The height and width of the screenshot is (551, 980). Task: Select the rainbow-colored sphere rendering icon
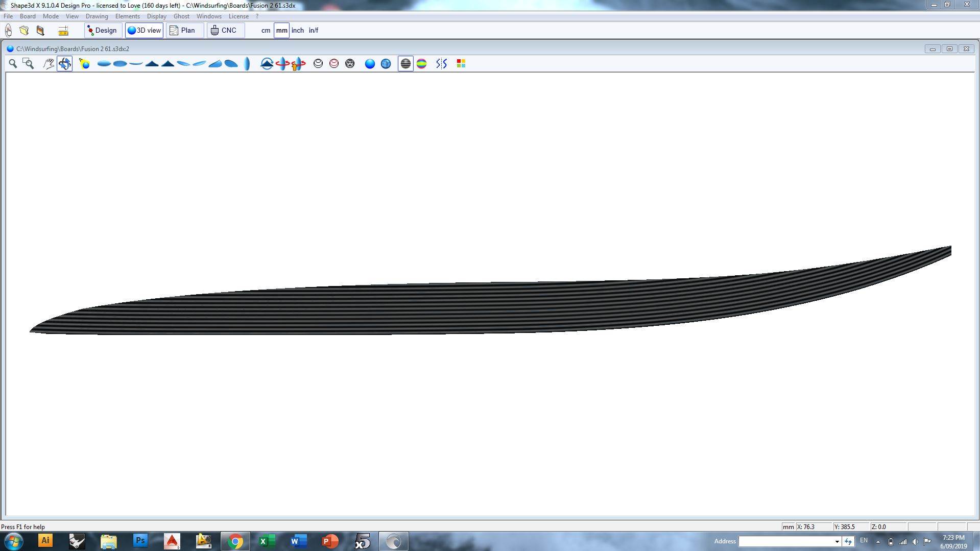(x=421, y=63)
